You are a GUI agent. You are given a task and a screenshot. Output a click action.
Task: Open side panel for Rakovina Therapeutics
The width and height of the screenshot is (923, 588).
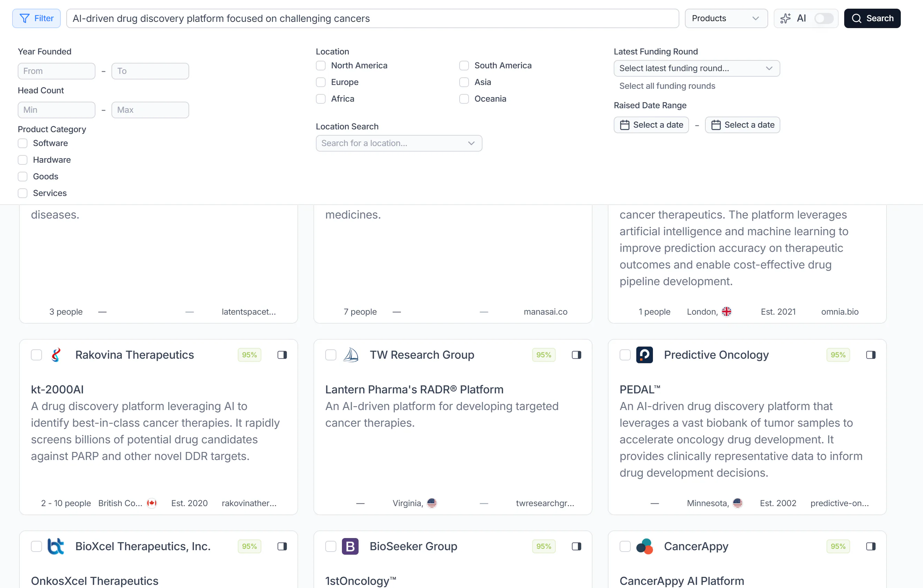click(282, 355)
